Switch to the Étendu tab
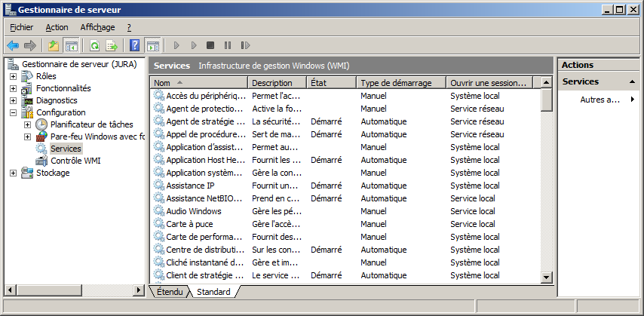Screen dimensions: 644x316 click(170, 291)
